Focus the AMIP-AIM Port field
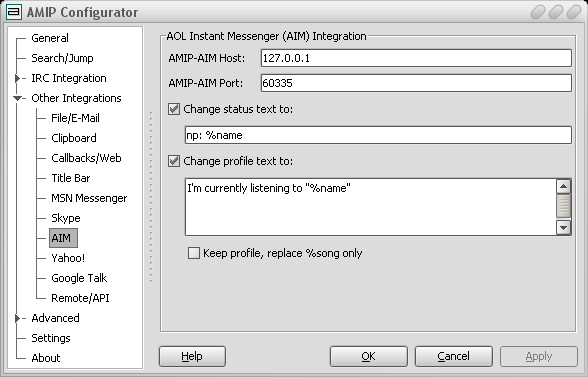This screenshot has height=377, width=588. point(416,83)
